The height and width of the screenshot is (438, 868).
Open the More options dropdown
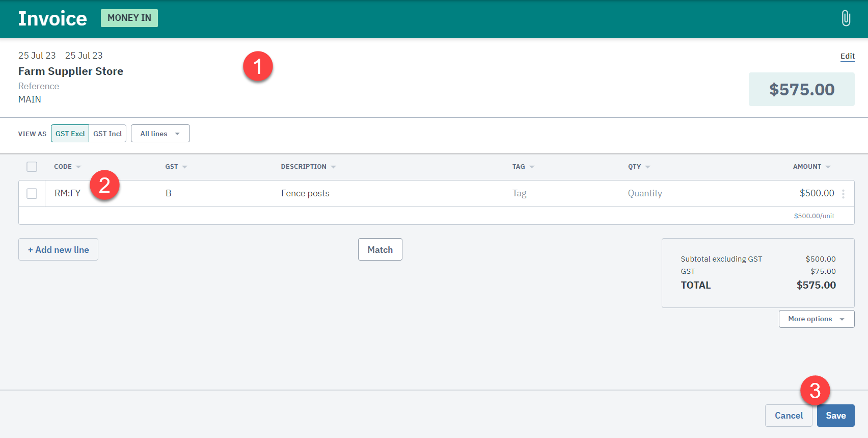[x=816, y=319]
